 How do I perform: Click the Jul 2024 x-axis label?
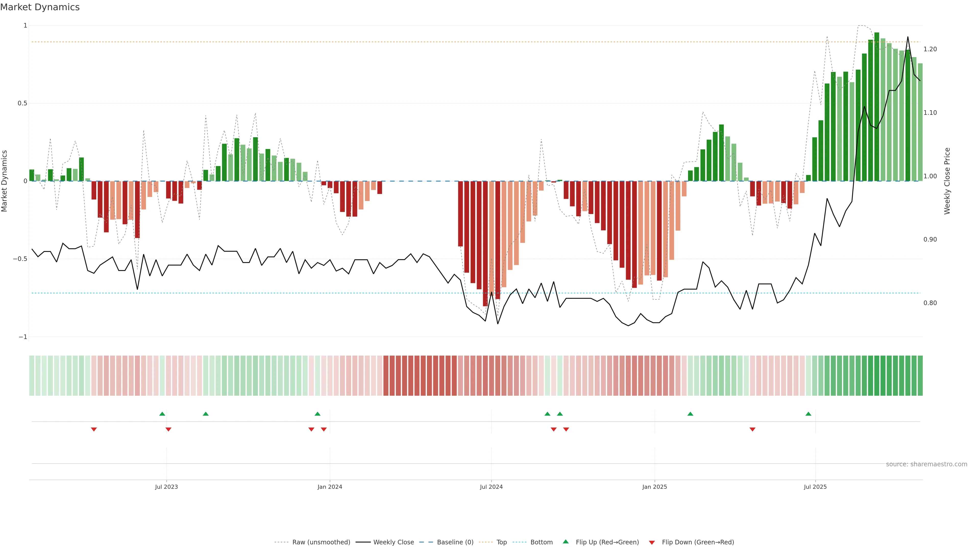(x=491, y=487)
